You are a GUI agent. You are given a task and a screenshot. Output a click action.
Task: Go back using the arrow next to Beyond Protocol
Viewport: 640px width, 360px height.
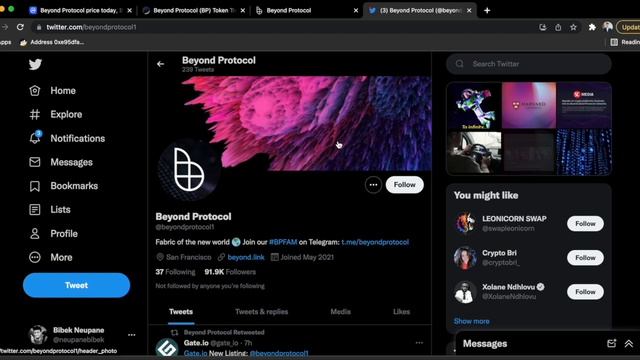point(160,64)
